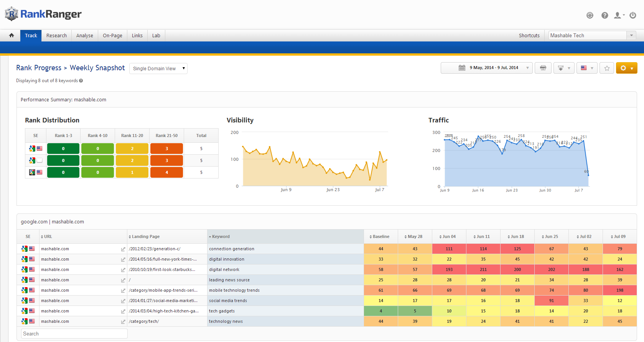Expand the Single Domain View dropdown

coord(158,68)
